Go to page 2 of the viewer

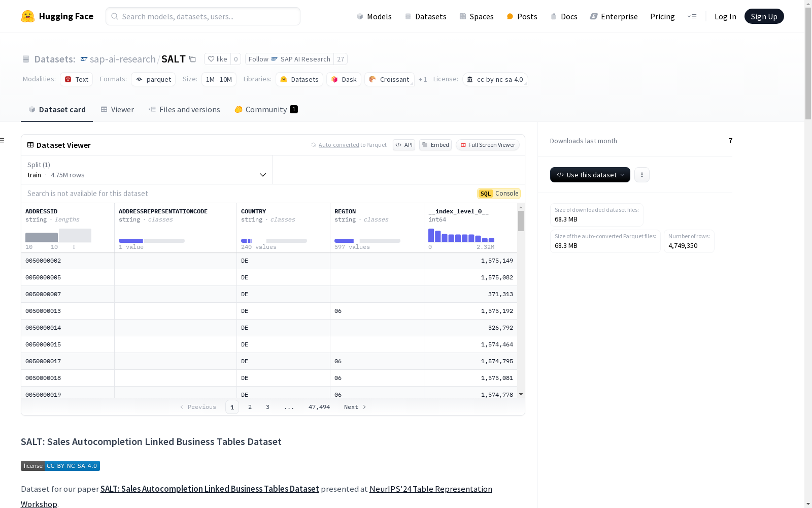(x=250, y=407)
